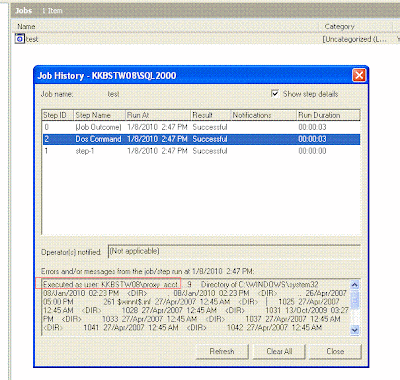Viewport: 400px width, 380px height.
Task: Click the message text area output
Action: coord(196,306)
